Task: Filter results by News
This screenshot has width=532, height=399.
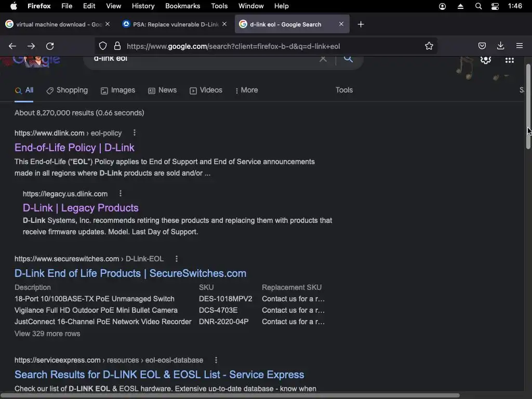Action: click(162, 90)
